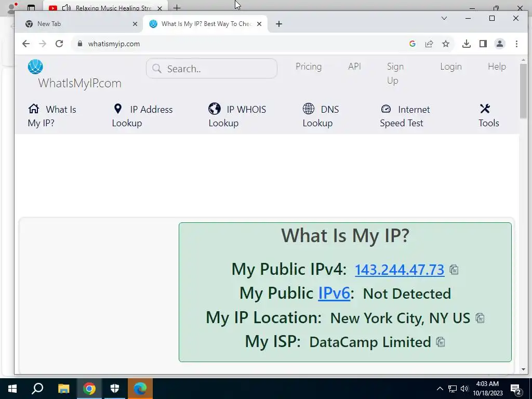This screenshot has width=532, height=399.
Task: Click the 143.244.47.73 IPv4 link
Action: (400, 270)
